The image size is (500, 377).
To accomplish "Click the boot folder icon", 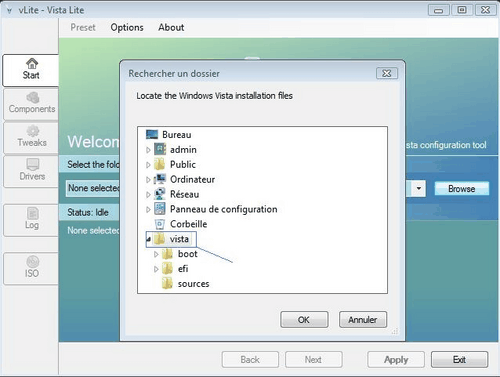I will click(x=167, y=254).
